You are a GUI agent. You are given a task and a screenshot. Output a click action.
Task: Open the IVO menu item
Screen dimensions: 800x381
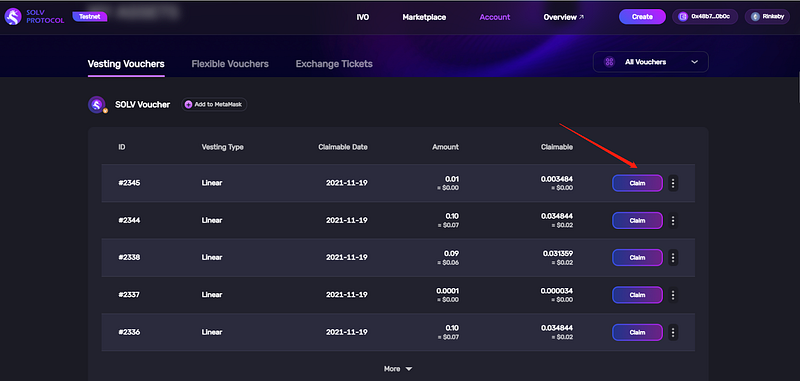(363, 17)
